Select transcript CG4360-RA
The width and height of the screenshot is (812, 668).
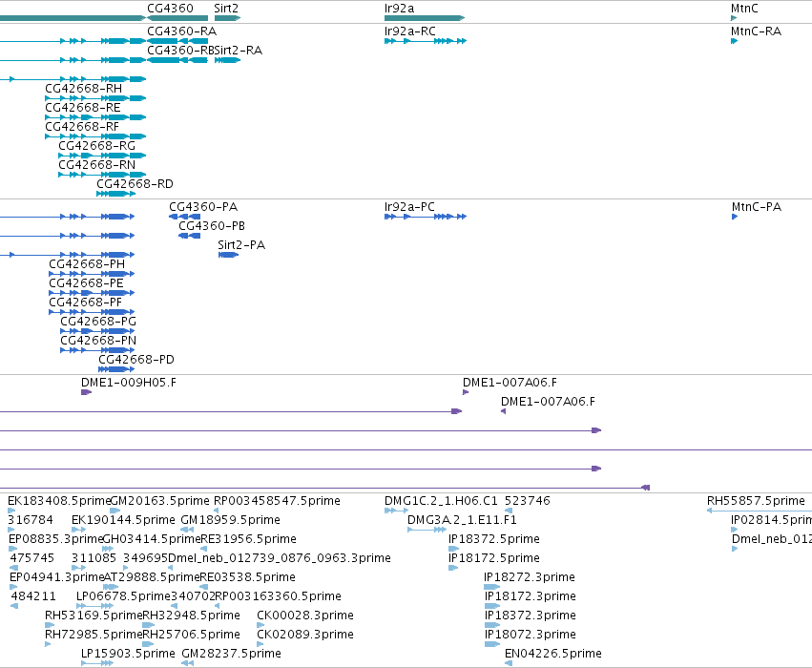(x=181, y=31)
